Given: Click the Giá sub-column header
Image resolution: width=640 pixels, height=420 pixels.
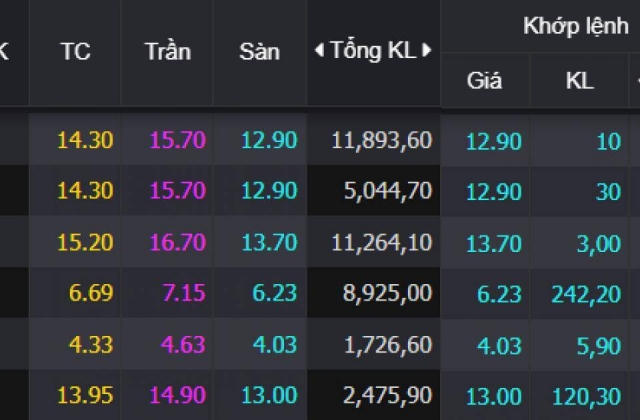Looking at the screenshot, I should click(484, 80).
